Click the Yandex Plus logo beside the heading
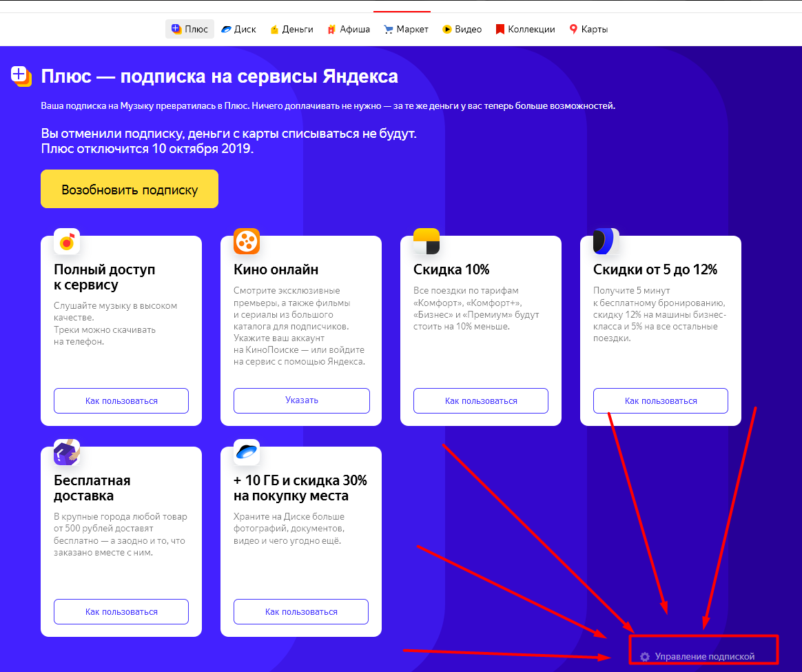Screen dimensions: 802x672 (x=21, y=77)
